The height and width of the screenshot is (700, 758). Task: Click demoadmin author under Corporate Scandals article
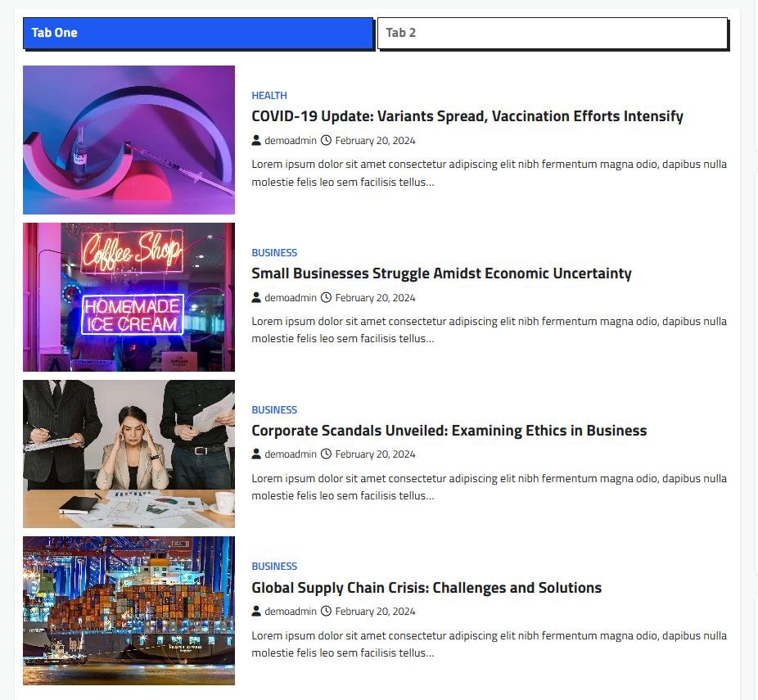tap(291, 454)
